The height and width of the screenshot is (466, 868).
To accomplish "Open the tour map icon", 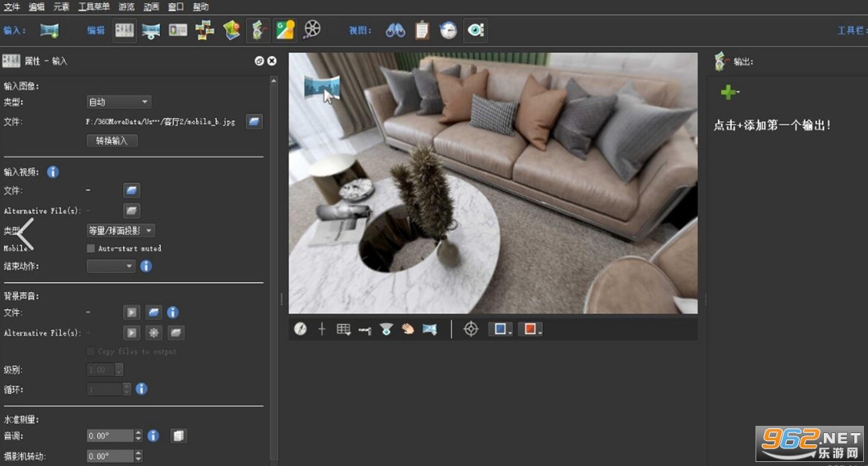I will [x=231, y=30].
